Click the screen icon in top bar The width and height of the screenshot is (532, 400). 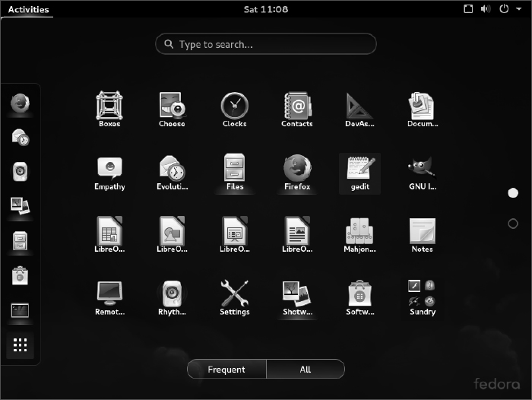point(468,9)
